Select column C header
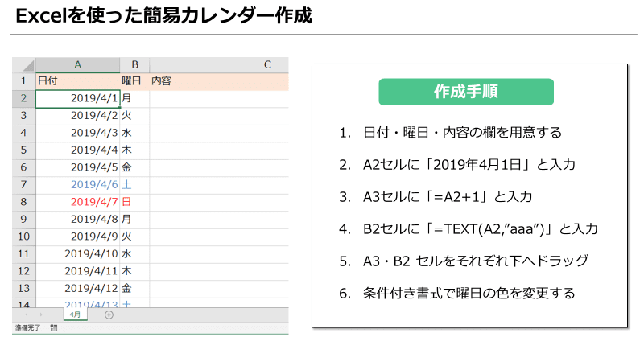This screenshot has height=362, width=644. [219, 64]
